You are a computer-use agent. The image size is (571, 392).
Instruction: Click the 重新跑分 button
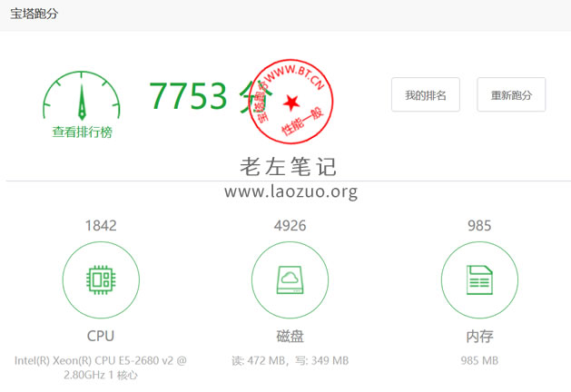tap(511, 94)
